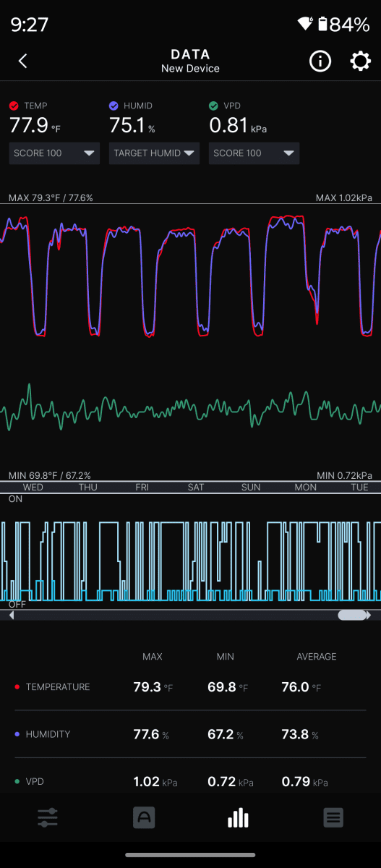Switch to the automation 'A' tab icon
381x868 pixels.
(144, 818)
